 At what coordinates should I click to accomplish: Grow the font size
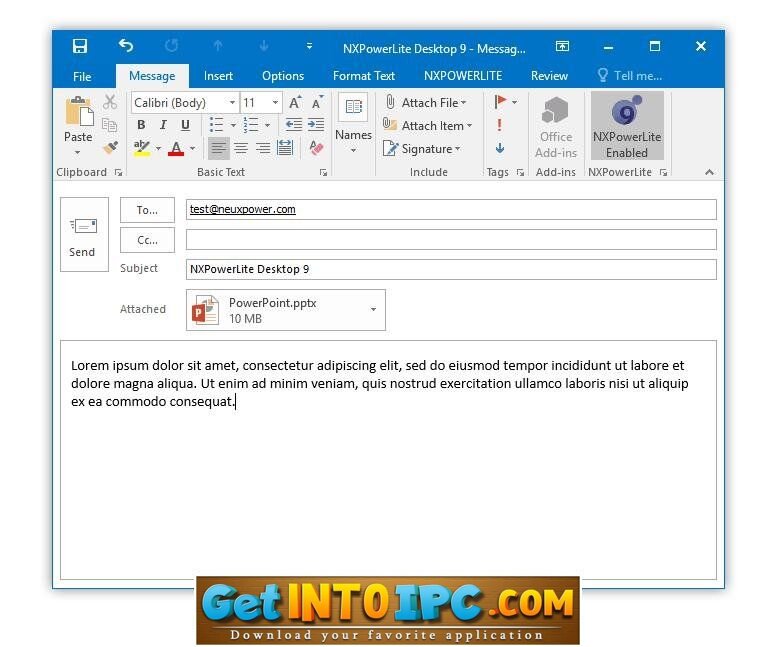click(295, 103)
